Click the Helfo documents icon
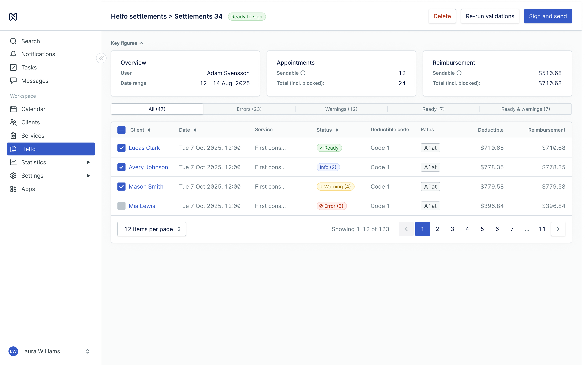The height and width of the screenshot is (365, 588). 13,149
